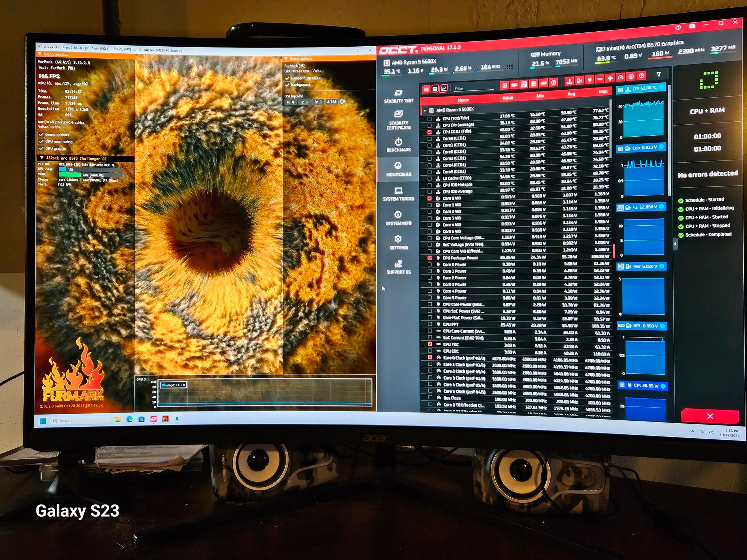
Task: Click the OCCT sensor Filter text field
Action: coord(473,88)
